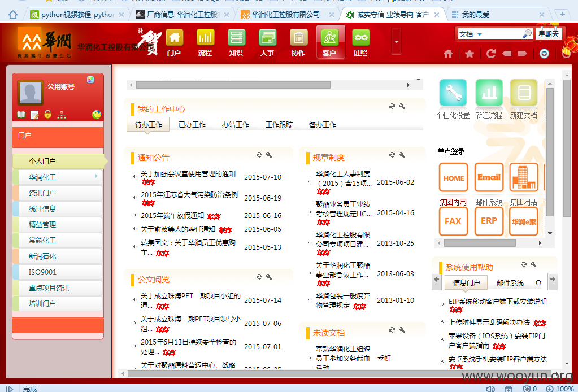Switch to the 待办工作 tab

coord(148,124)
